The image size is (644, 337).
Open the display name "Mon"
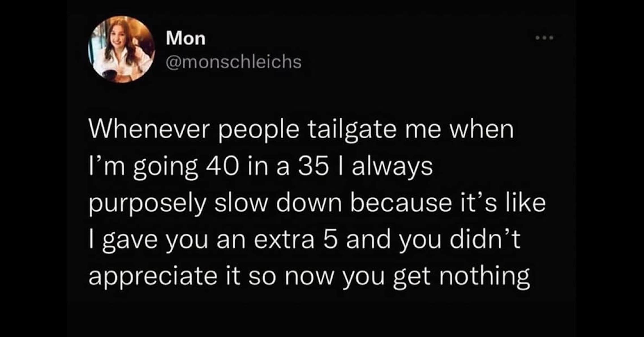pyautogui.click(x=186, y=39)
